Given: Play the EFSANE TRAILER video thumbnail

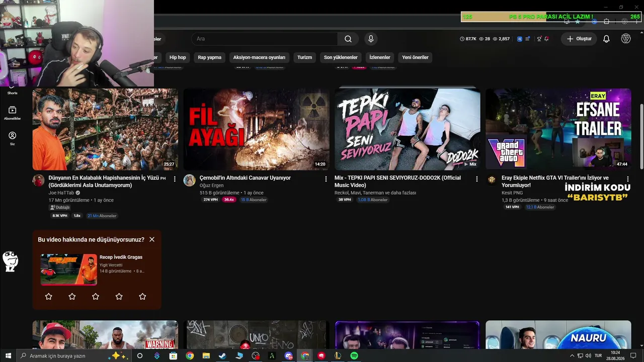Looking at the screenshot, I should (x=558, y=129).
